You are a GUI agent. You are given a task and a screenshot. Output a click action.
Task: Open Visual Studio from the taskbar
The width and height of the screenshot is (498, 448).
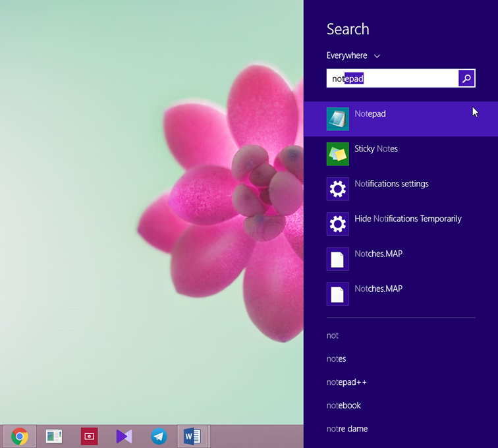124,436
